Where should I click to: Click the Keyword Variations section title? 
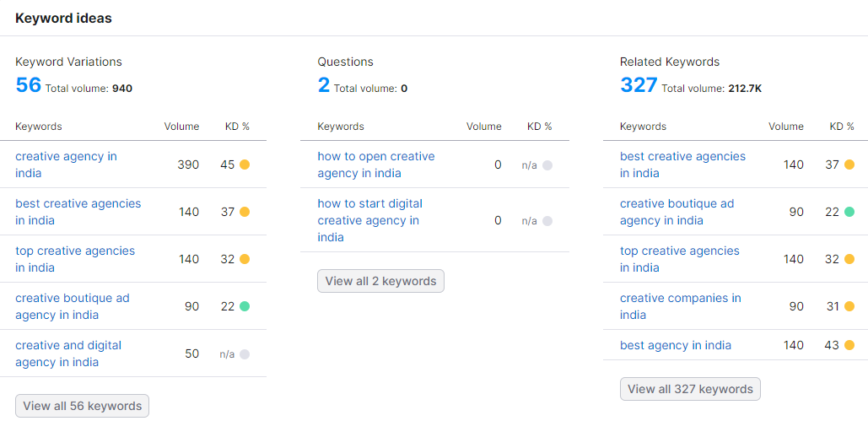[x=68, y=62]
